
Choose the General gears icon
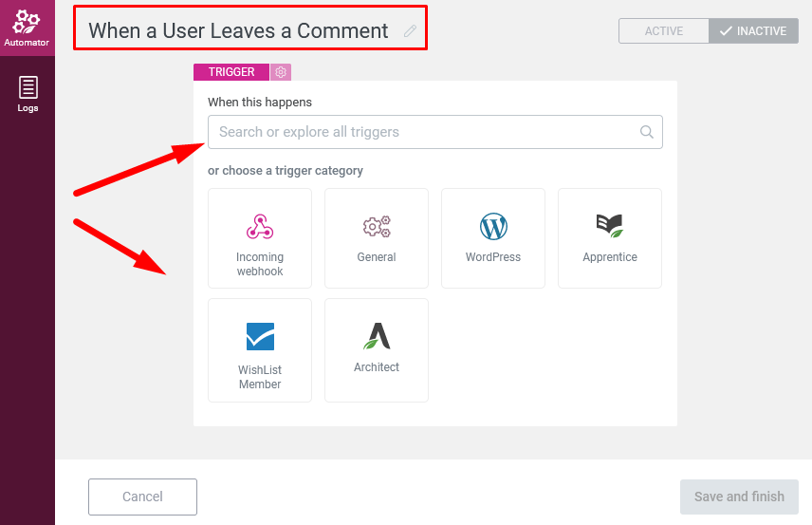(x=377, y=227)
